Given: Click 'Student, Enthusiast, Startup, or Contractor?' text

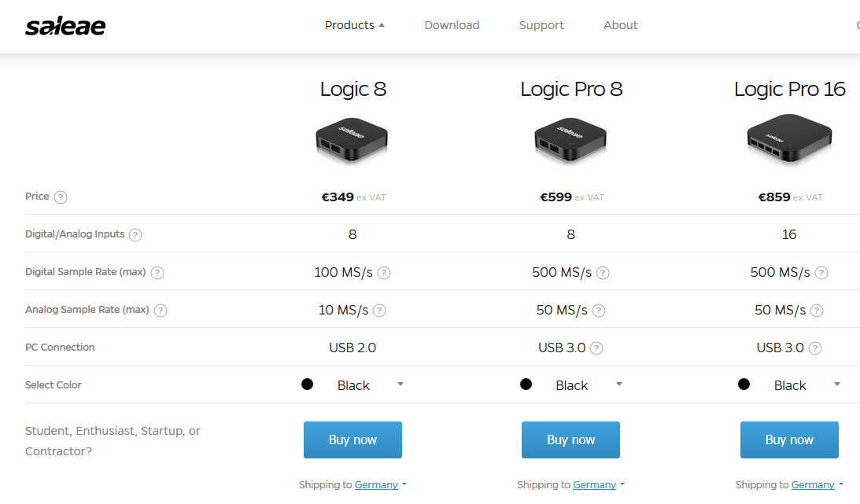Looking at the screenshot, I should coord(113,441).
